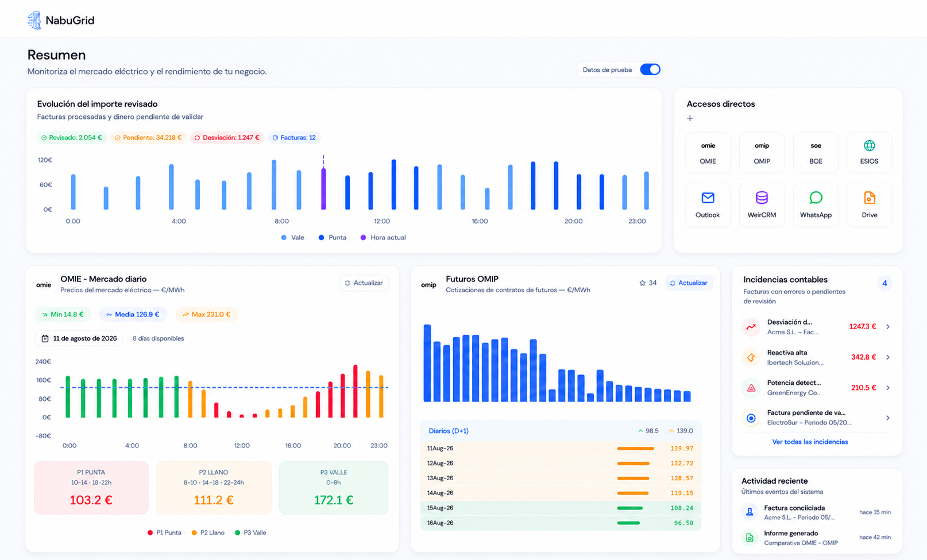
Task: Click the hace 42 min timestamp
Action: 875,538
